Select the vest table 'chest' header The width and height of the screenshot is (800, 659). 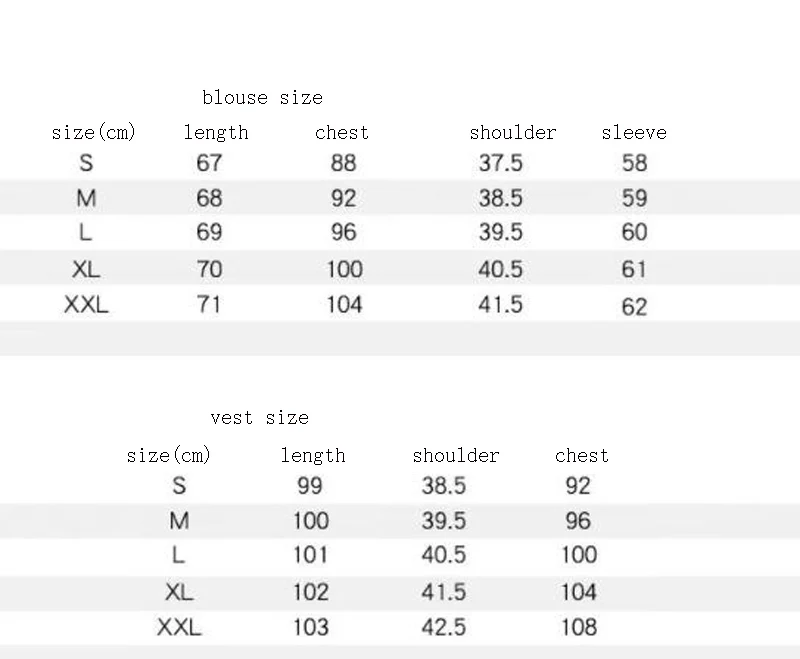click(581, 456)
